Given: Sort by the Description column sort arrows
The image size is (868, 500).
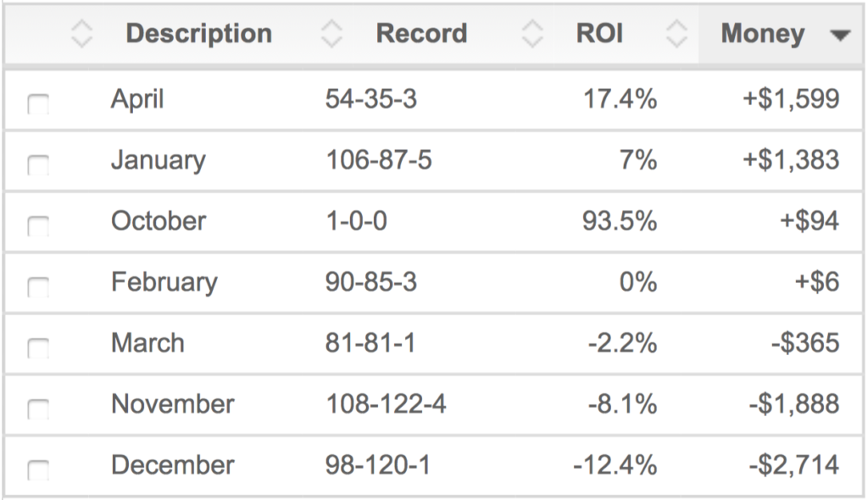Looking at the screenshot, I should point(81,34).
